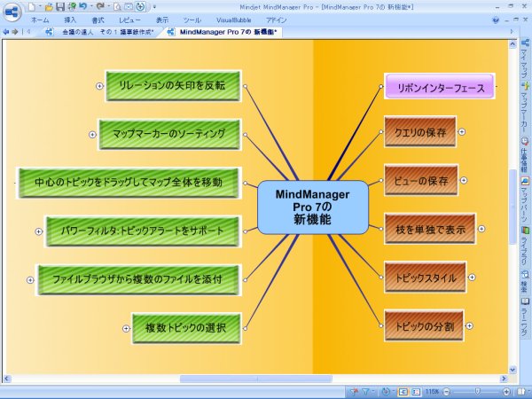Screen dimensions: 532x399
Task: Expand クエリの保存 topic
Action: 462,131
